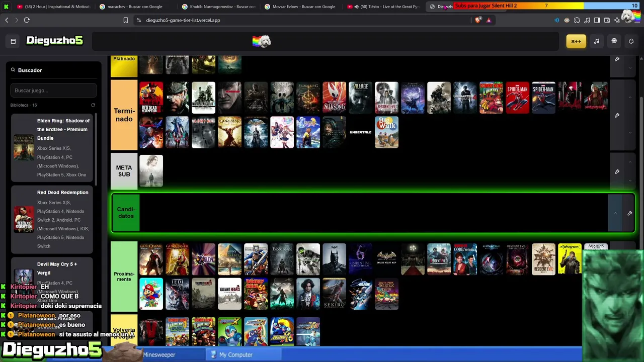
Task: Bookmark this page with the bookmark icon
Action: click(126, 20)
